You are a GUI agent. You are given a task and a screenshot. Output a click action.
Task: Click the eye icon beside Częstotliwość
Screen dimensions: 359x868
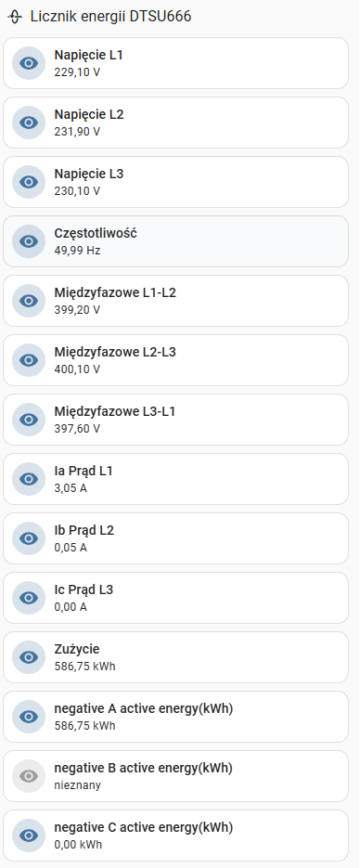[x=29, y=241]
